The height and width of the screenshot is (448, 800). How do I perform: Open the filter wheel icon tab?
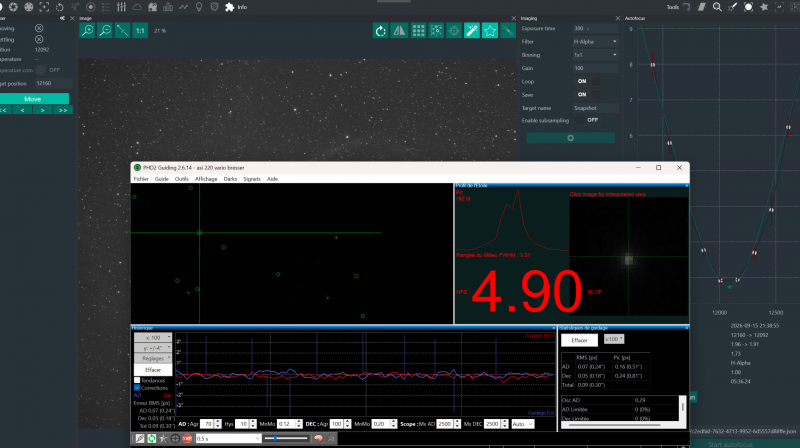(x=29, y=7)
